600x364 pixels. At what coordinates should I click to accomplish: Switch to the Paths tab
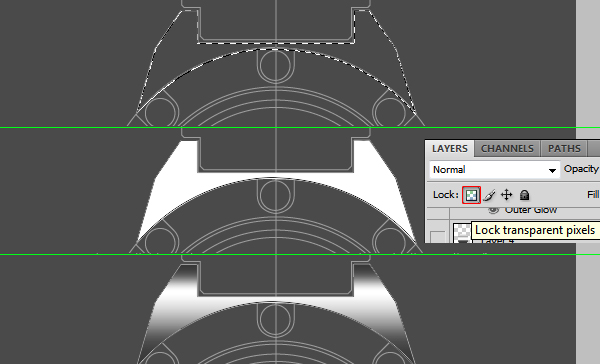(564, 149)
